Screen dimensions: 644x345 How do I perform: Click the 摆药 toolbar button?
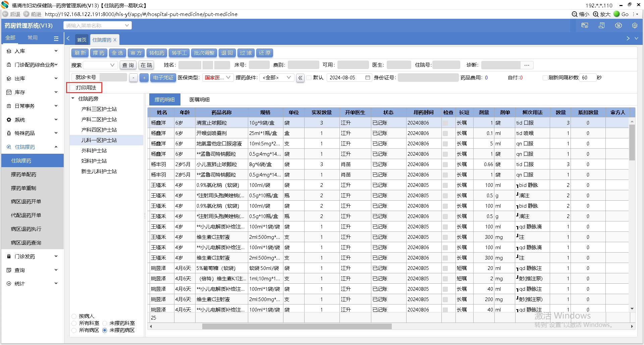pyautogui.click(x=99, y=53)
